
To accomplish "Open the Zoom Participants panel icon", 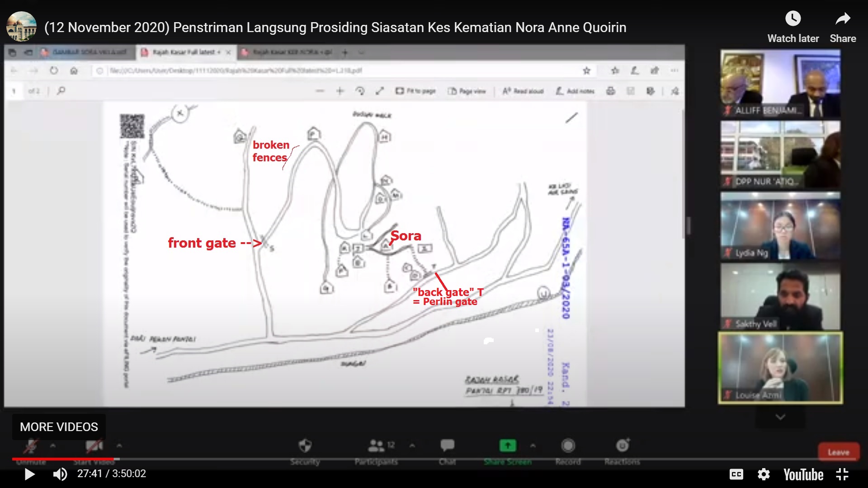I will click(x=376, y=446).
